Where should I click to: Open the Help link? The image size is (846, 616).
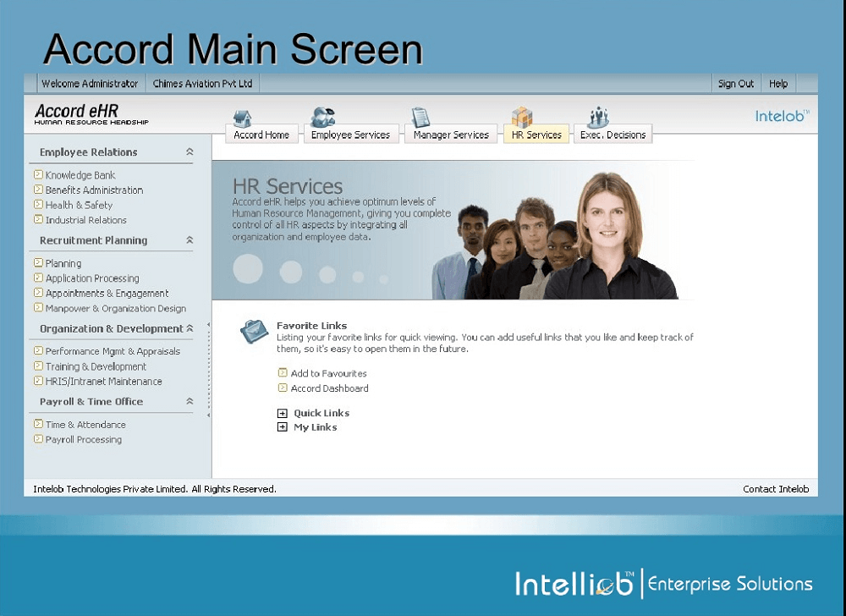click(x=778, y=84)
